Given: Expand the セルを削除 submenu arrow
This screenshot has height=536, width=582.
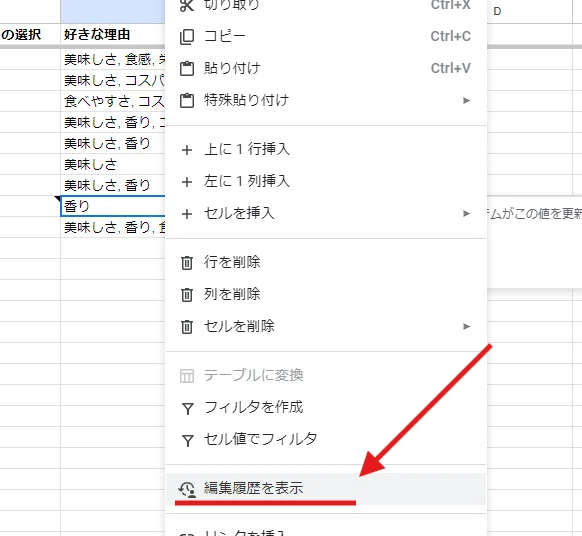Looking at the screenshot, I should pyautogui.click(x=467, y=327).
